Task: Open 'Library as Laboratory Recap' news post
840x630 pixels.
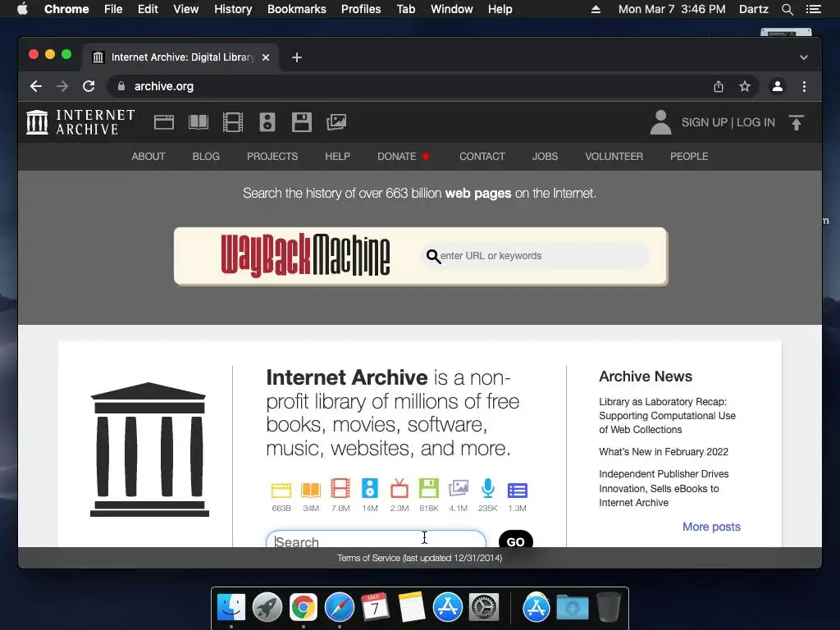Action: tap(667, 416)
